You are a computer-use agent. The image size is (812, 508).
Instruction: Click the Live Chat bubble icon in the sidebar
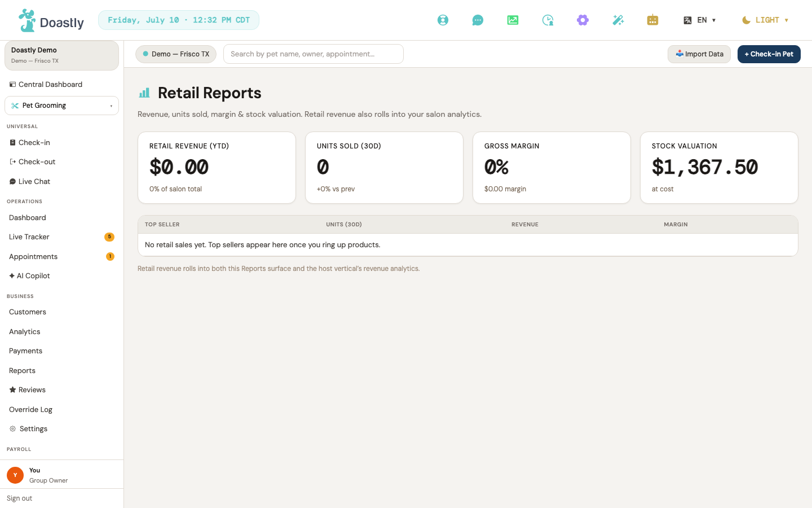(x=12, y=182)
